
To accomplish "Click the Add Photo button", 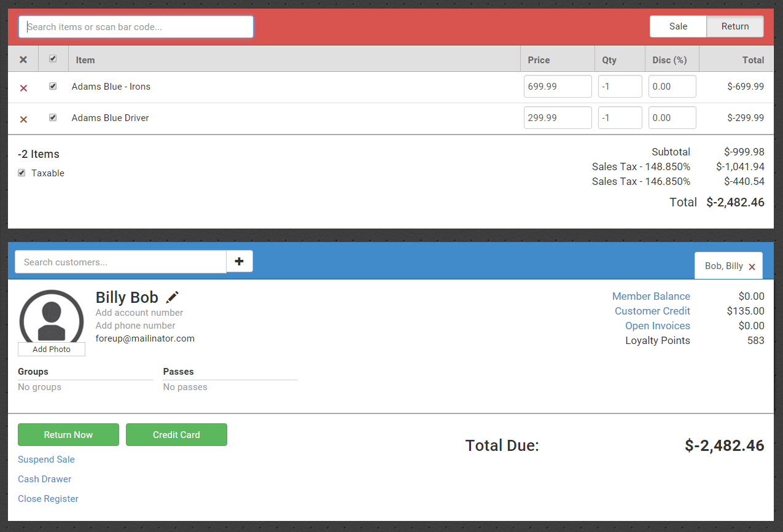I will point(52,349).
